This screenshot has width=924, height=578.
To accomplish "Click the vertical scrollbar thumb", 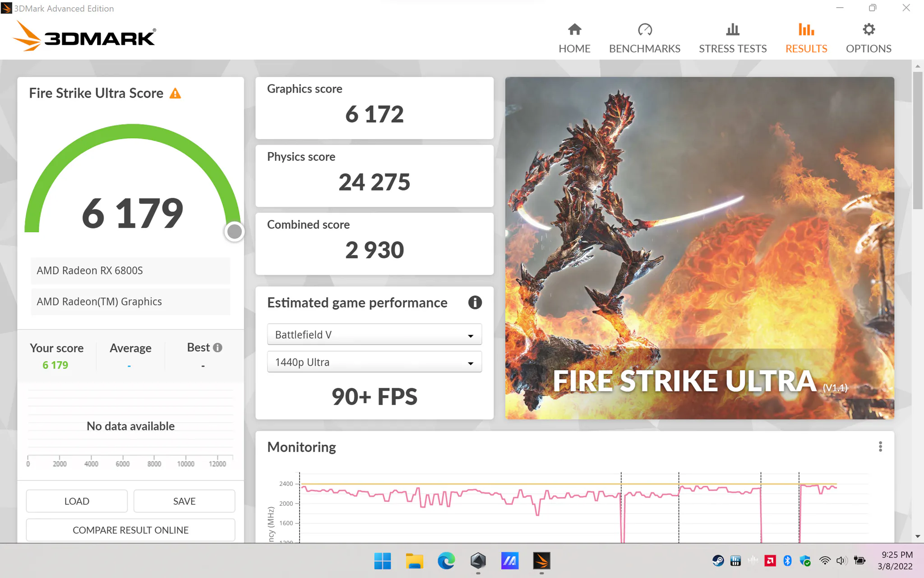I will pos(918,140).
